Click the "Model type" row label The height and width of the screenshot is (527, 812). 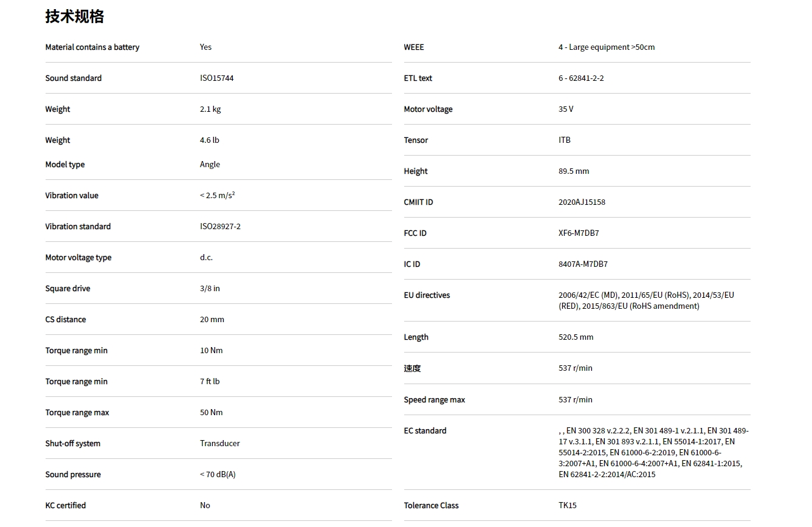pos(65,165)
